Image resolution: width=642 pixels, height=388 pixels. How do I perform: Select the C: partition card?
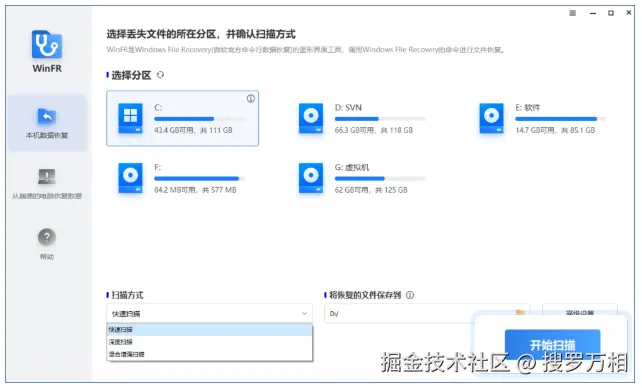(x=182, y=118)
